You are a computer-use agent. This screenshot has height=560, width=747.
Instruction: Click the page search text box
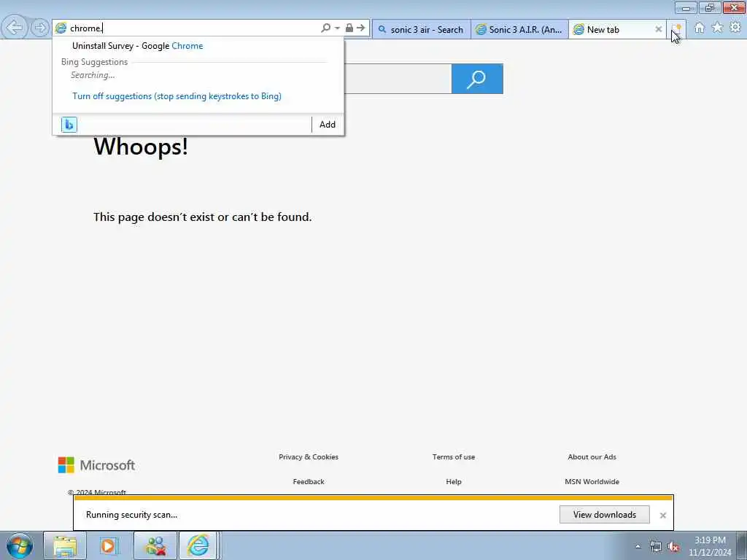point(398,79)
